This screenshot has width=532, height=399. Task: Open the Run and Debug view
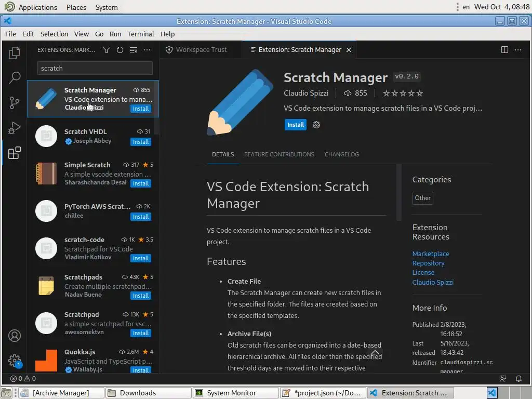point(14,128)
